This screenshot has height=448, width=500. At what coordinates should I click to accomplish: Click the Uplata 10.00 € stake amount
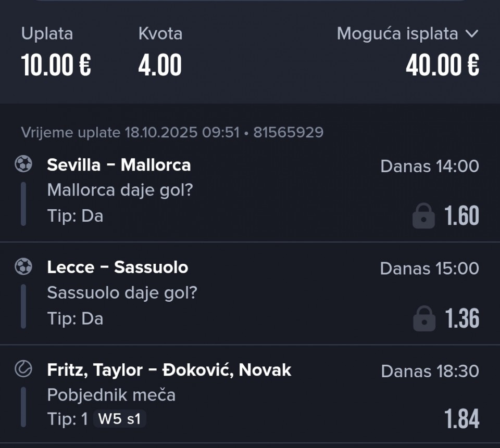56,66
